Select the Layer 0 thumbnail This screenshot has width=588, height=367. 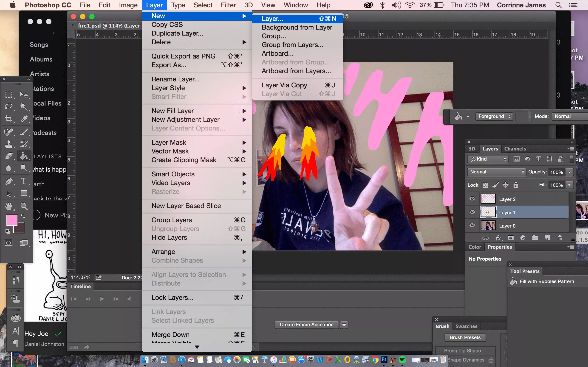point(488,225)
